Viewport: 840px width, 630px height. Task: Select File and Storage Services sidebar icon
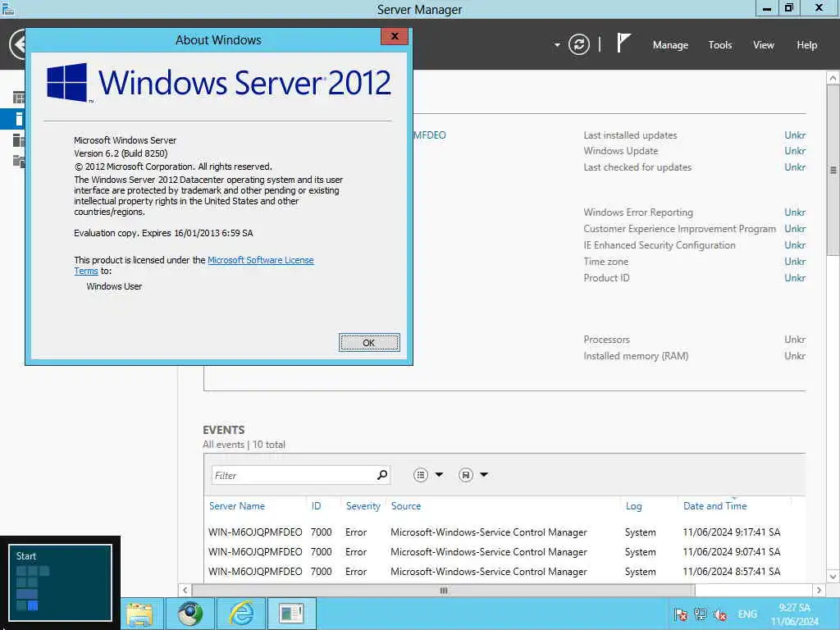tap(19, 161)
